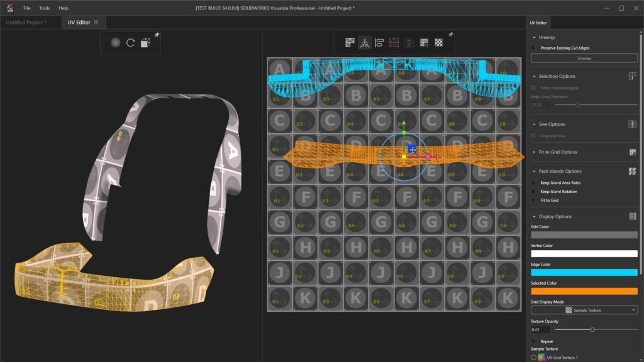Screen dimensions: 644x362
Task: Click the blue Edge Color swatch
Action: [x=584, y=272]
